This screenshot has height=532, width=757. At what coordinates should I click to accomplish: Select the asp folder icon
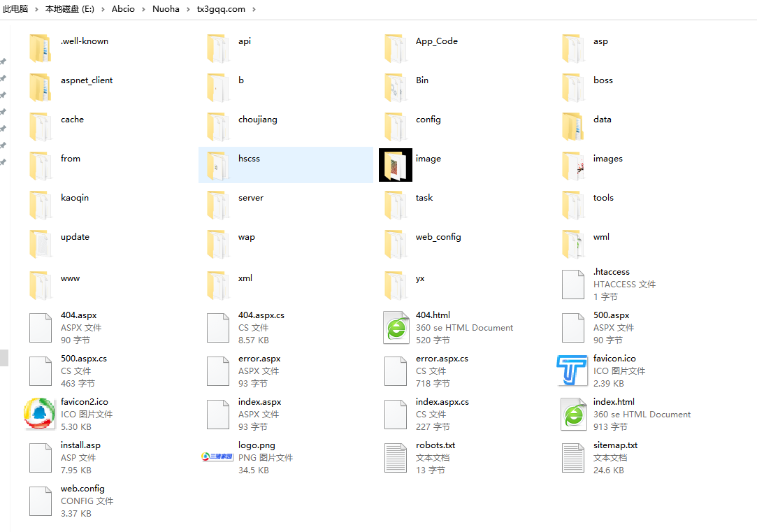[573, 48]
